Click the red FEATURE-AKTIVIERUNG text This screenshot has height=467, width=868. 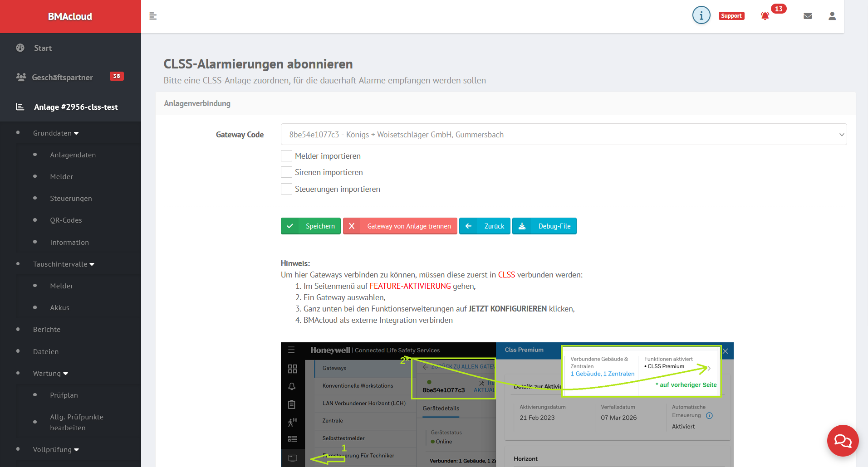[x=410, y=286]
